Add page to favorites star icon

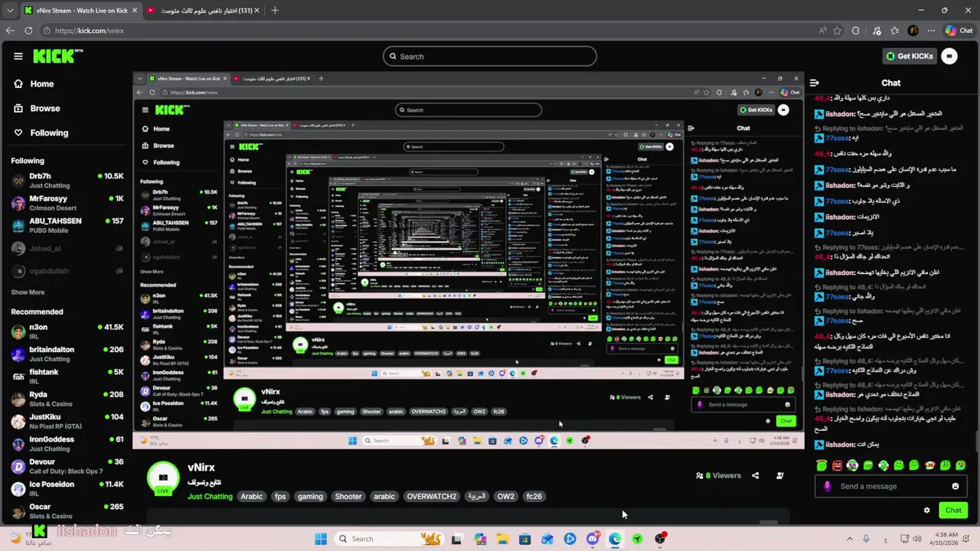coord(837,31)
